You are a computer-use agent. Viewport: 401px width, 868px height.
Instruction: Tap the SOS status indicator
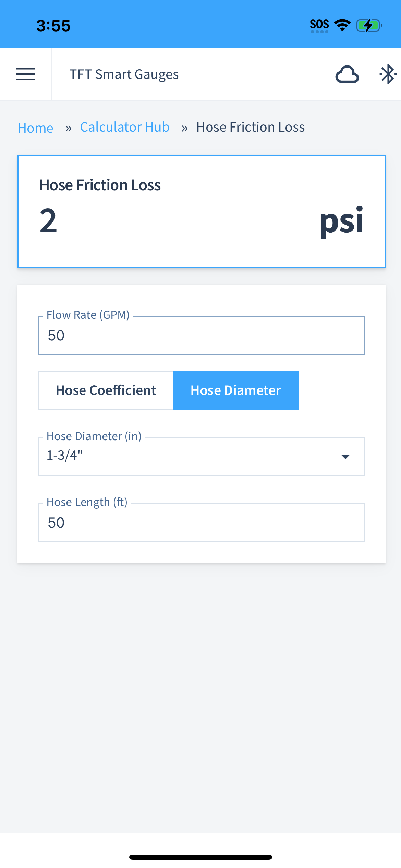pos(319,26)
